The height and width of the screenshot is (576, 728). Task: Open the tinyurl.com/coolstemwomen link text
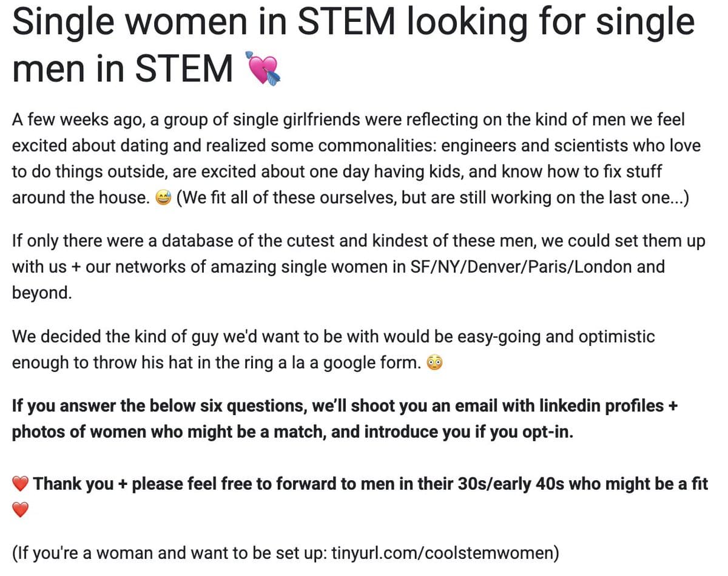[x=443, y=553]
